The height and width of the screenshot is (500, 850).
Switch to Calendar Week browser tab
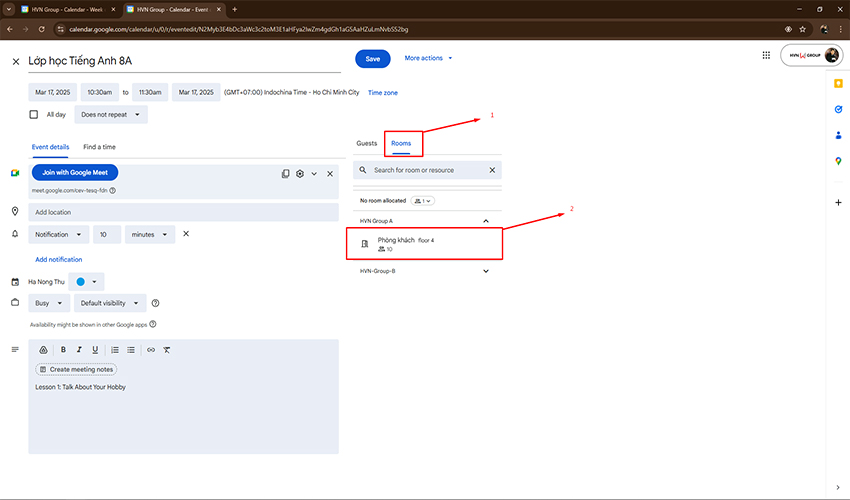point(68,9)
